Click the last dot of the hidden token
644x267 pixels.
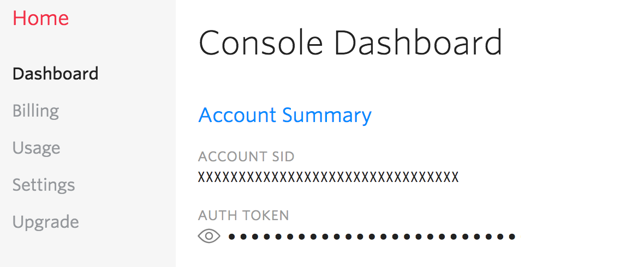512,236
